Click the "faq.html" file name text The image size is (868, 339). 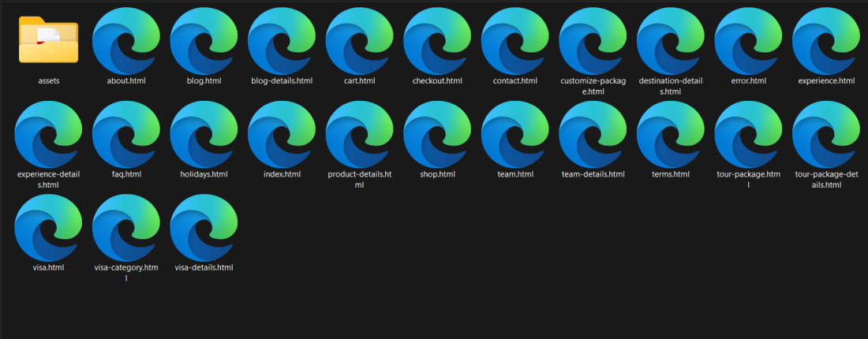point(126,174)
